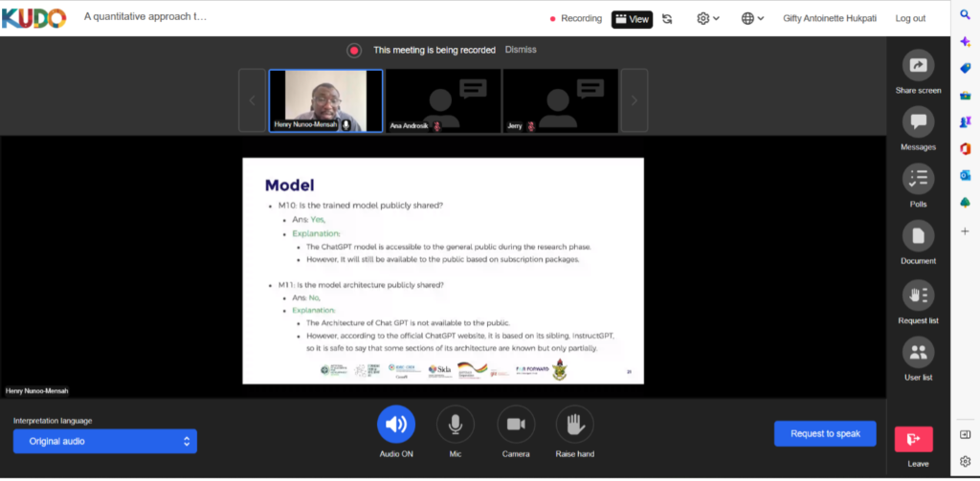Expand the Interpretation language dropdown

click(x=105, y=441)
